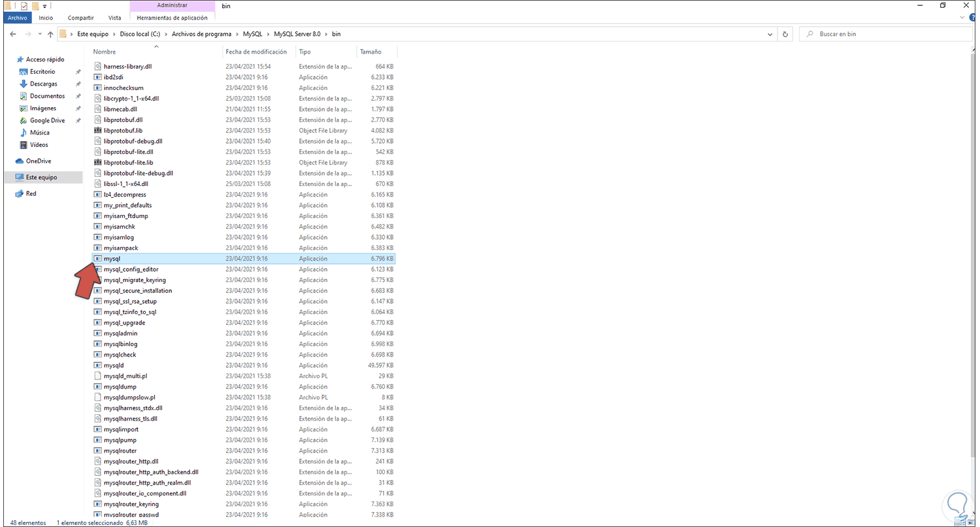Image resolution: width=980 pixels, height=527 pixels.
Task: Click the chevron after MySQL Server 8.0 breadcrumb
Action: click(x=327, y=34)
